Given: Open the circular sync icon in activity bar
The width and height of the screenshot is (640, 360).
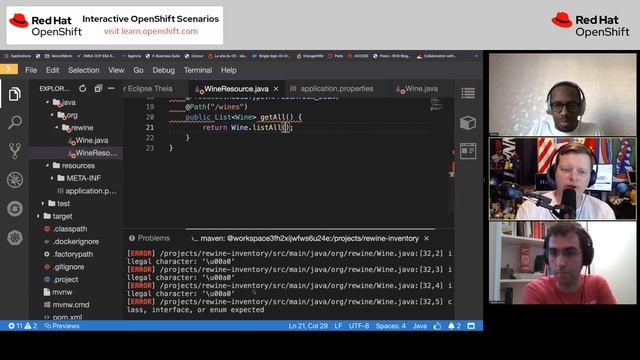Looking at the screenshot, I should tap(15, 209).
